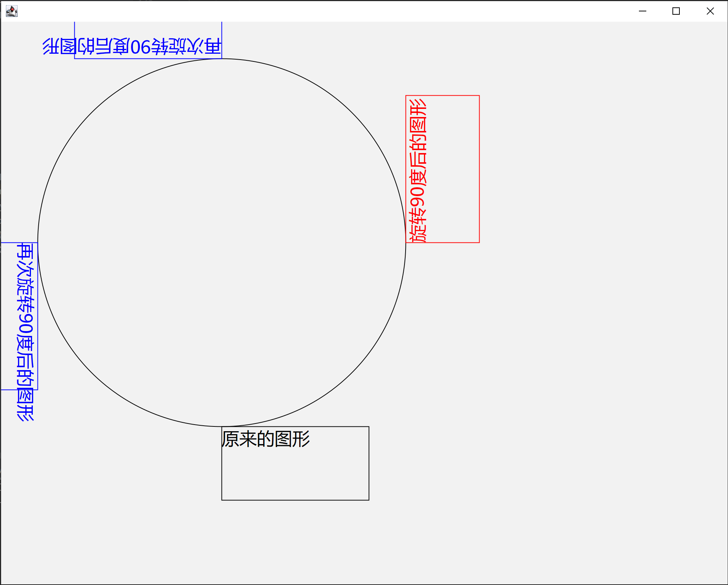The image size is (728, 585).
Task: Click the upside-down blue text at the top
Action: [132, 46]
